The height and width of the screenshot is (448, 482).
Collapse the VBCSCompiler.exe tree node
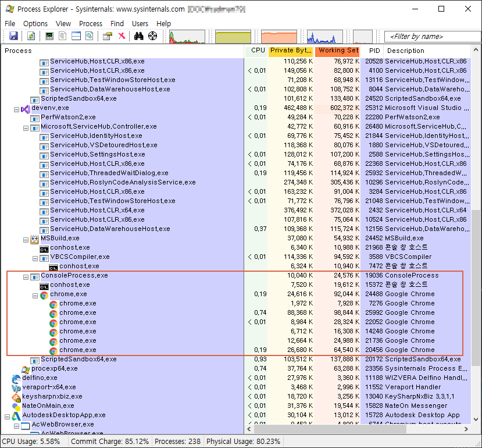tap(35, 259)
